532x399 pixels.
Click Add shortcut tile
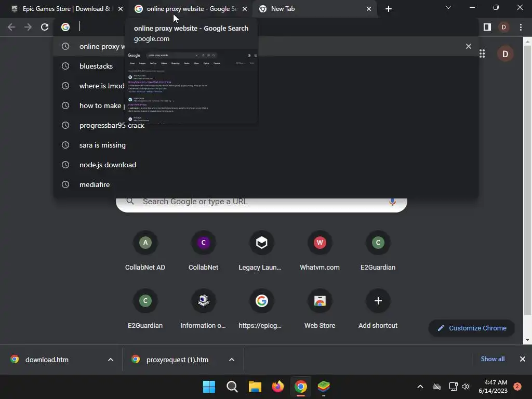[378, 309]
